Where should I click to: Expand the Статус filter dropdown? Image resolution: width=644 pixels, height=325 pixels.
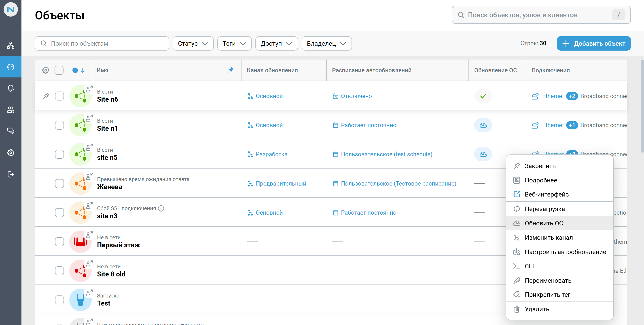[193, 43]
